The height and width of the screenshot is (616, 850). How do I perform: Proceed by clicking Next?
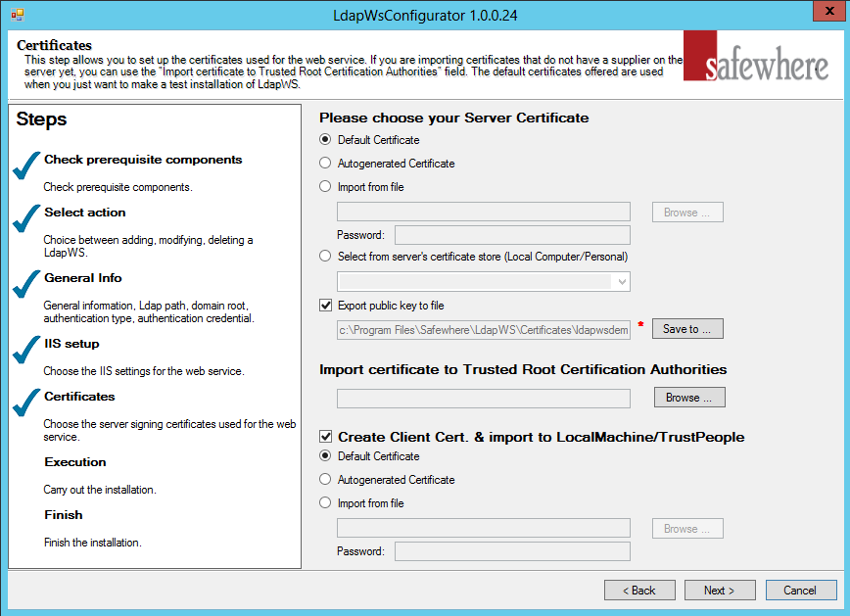point(720,590)
